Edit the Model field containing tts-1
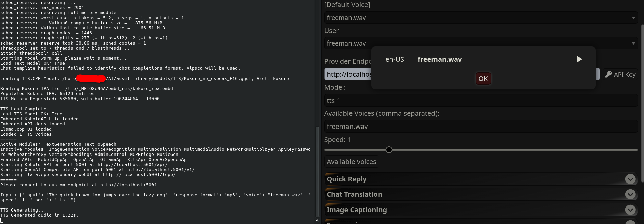The width and height of the screenshot is (644, 224). point(481,101)
